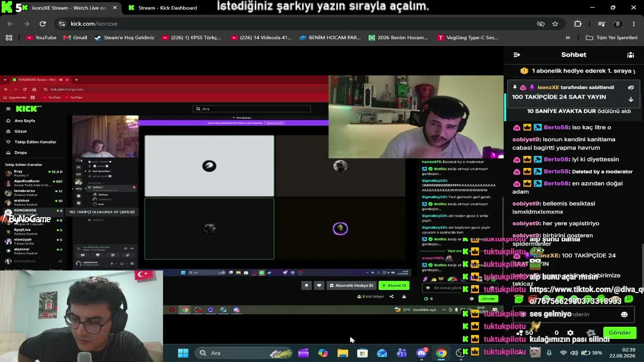Open the Gmail bookmark

pyautogui.click(x=75, y=38)
